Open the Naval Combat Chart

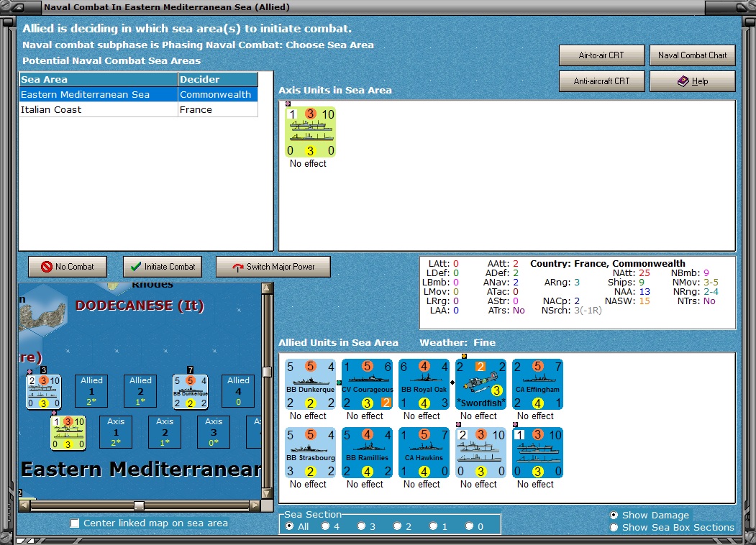click(x=693, y=55)
